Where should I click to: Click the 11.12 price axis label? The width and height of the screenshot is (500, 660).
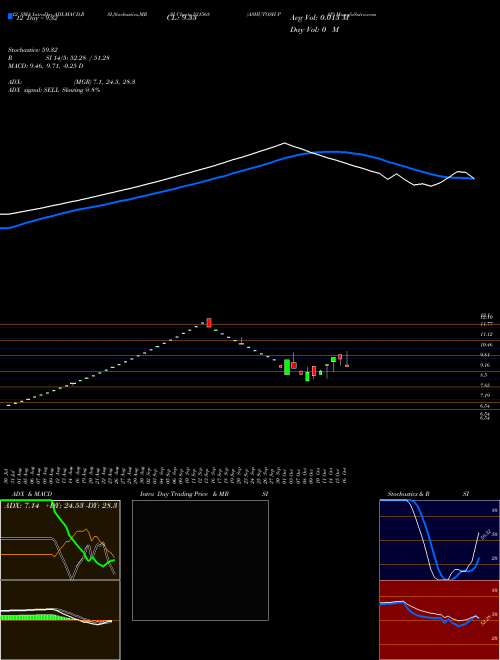tap(487, 334)
